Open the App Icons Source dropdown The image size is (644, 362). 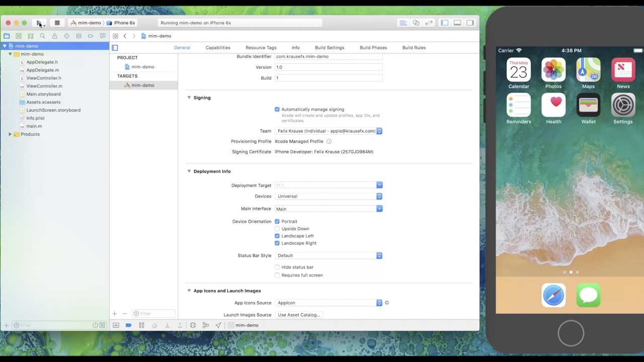tap(329, 303)
